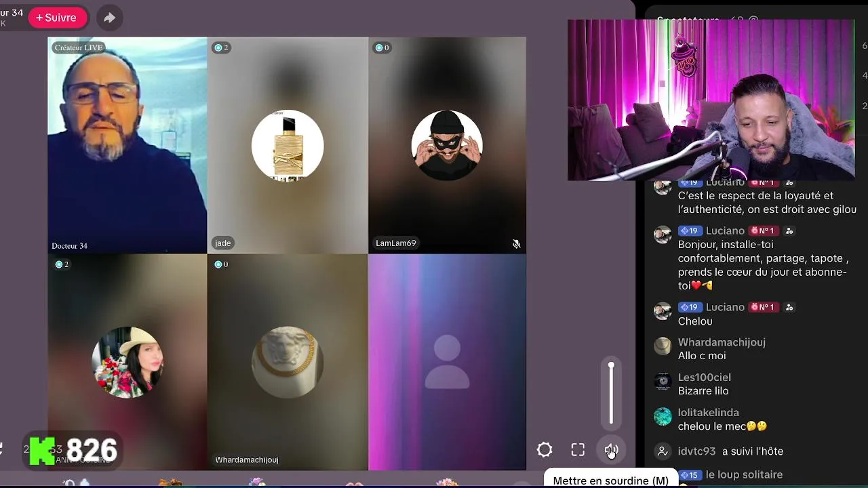
Task: Click lolitakelinda's chat avatar
Action: tap(663, 416)
